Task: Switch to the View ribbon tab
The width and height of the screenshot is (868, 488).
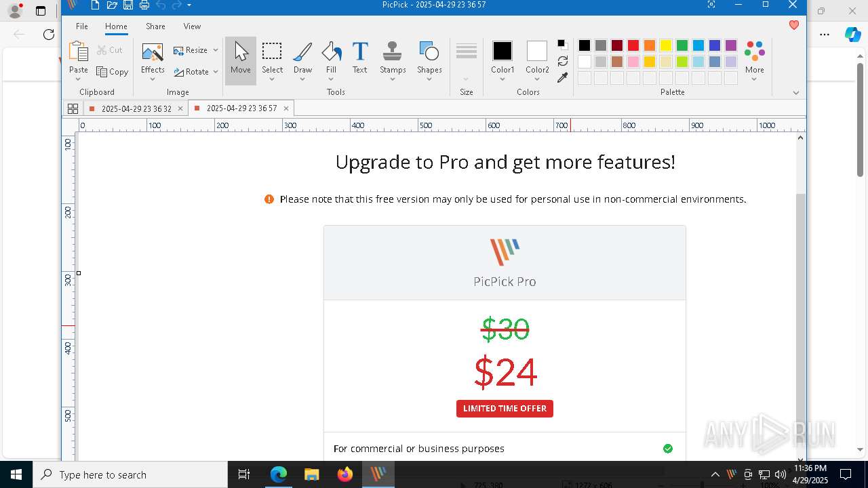Action: (x=192, y=26)
